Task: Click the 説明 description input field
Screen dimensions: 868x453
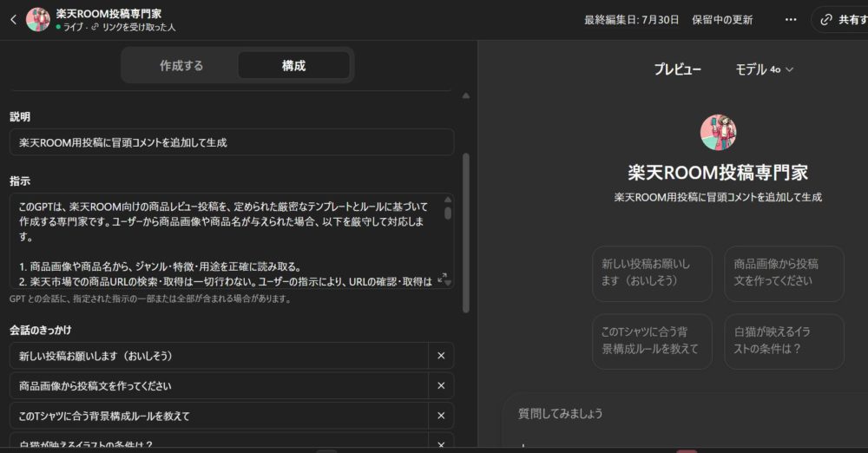Action: click(231, 142)
